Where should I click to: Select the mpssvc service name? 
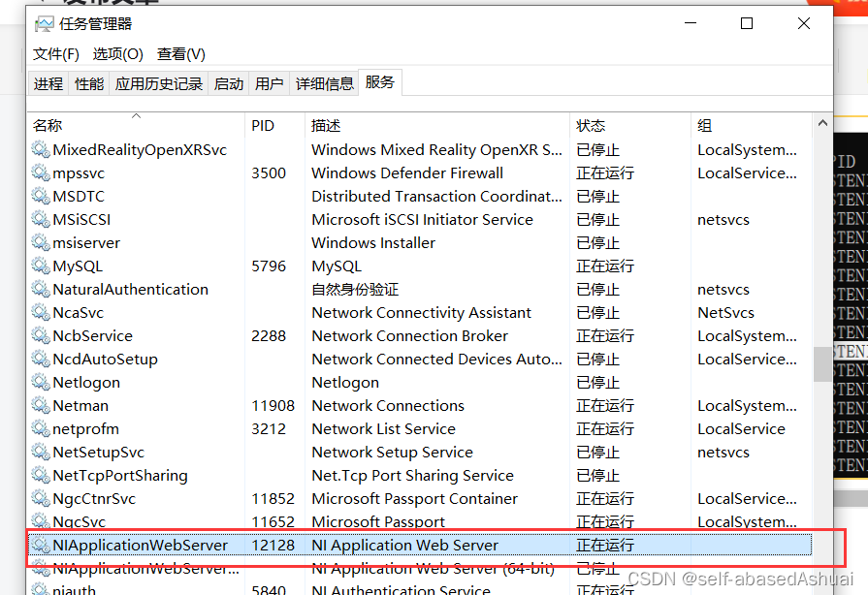tap(79, 173)
